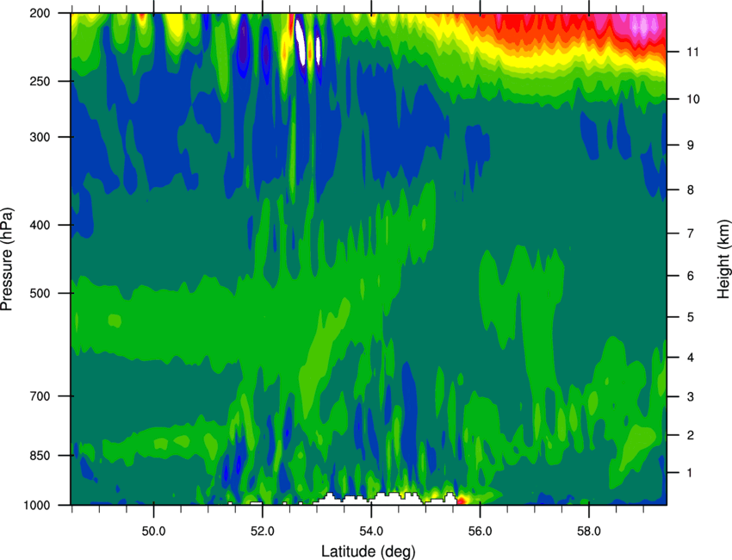Pick the 5 km height label

[691, 318]
